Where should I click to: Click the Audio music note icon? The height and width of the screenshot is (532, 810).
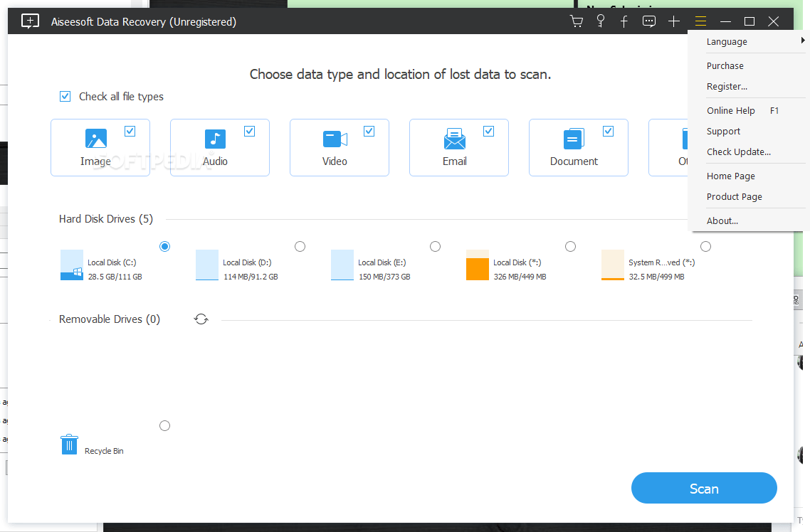pos(215,139)
